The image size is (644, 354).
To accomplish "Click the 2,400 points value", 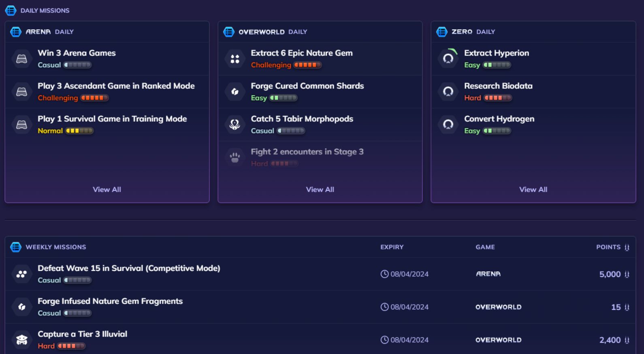I will (610, 340).
